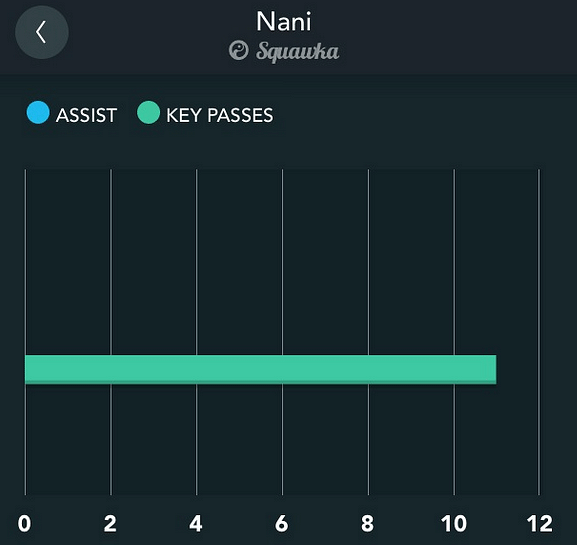Toggle the green KEY PASSES legend dot

pos(148,112)
